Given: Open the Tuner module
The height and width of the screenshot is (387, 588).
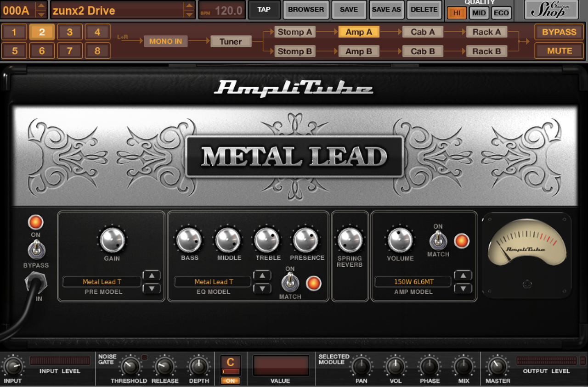Looking at the screenshot, I should click(231, 42).
